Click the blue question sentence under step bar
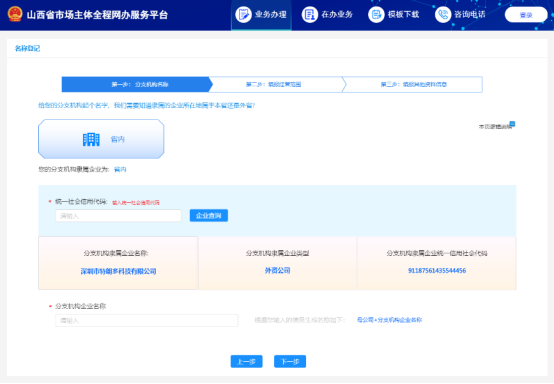Viewport: 554px width, 384px height. [x=147, y=105]
